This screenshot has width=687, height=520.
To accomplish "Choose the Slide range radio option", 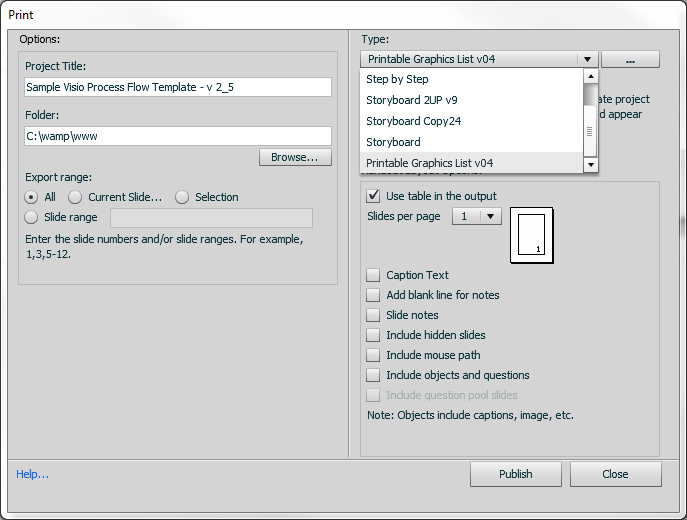I will [32, 217].
